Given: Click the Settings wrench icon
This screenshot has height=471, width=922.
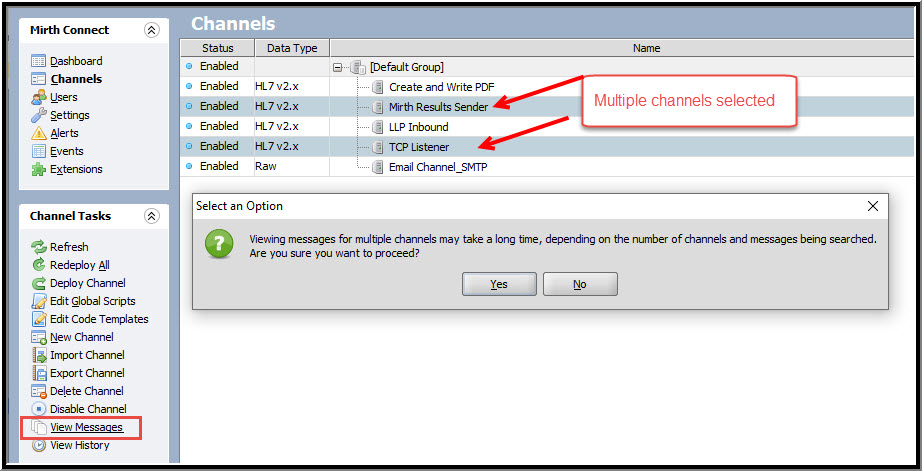Looking at the screenshot, I should click(x=39, y=116).
